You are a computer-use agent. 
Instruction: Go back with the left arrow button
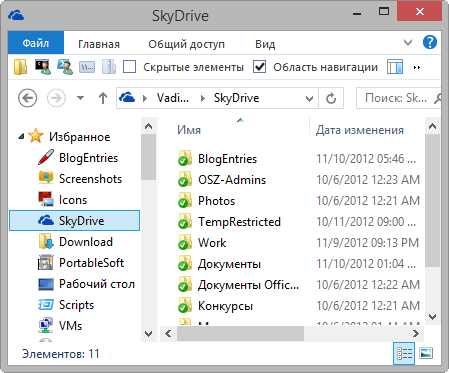pyautogui.click(x=27, y=98)
